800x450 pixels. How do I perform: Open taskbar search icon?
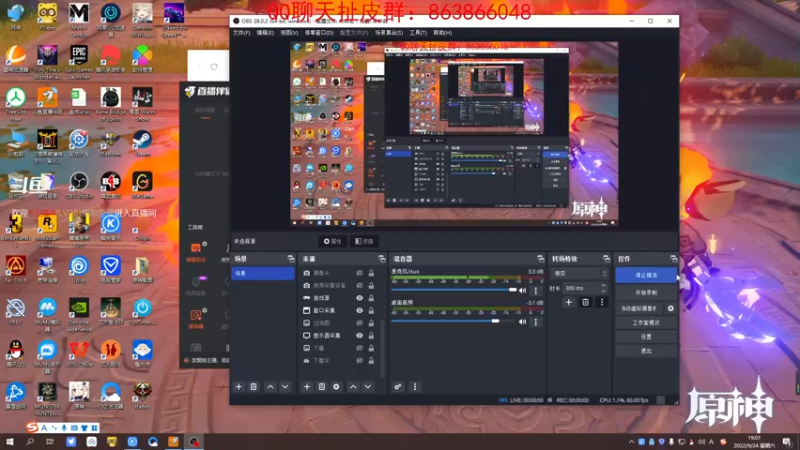(30, 441)
